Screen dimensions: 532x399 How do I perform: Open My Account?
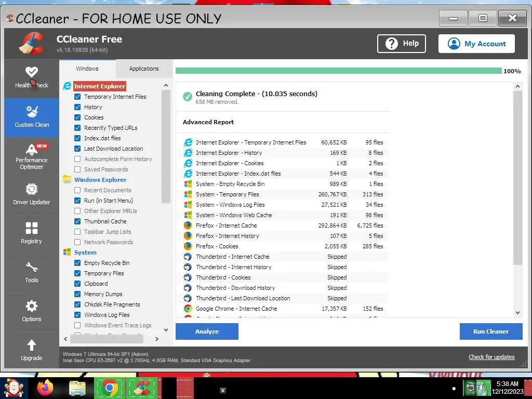pyautogui.click(x=476, y=44)
